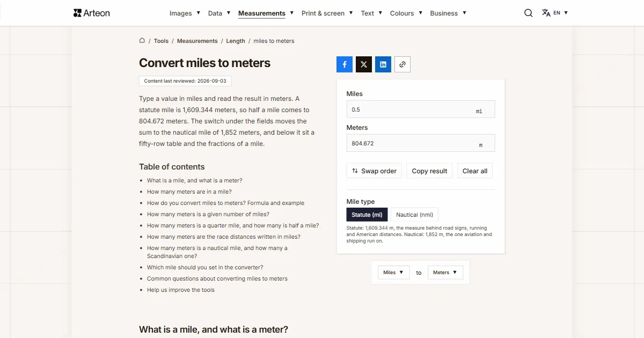644x338 pixels.
Task: Clear all converter fields
Action: point(475,171)
